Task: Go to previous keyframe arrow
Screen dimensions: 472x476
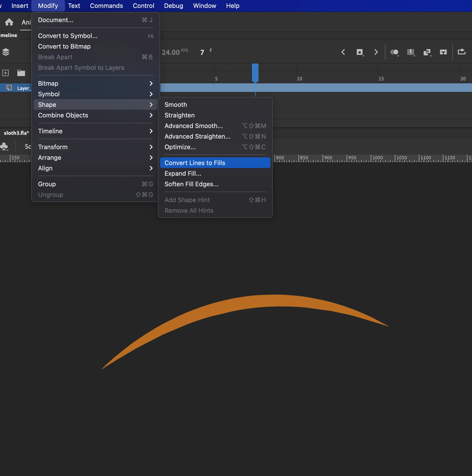Action: (343, 52)
